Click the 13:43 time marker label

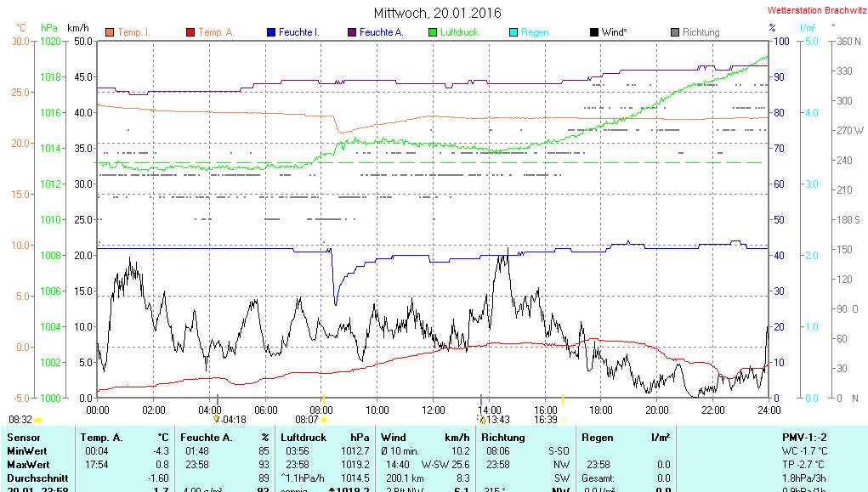(496, 419)
